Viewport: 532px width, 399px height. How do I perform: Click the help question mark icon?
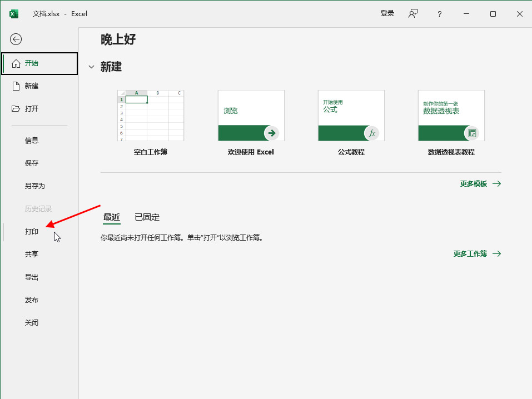tap(439, 14)
